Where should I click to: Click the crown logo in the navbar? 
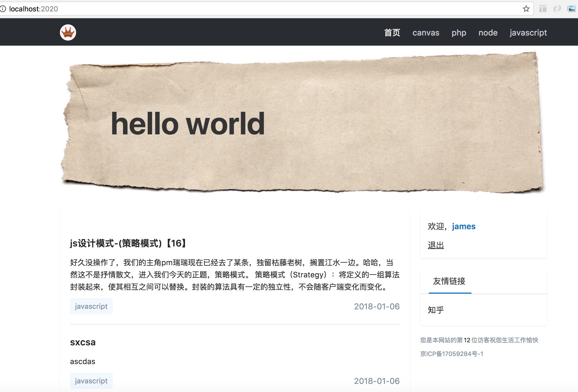68,32
